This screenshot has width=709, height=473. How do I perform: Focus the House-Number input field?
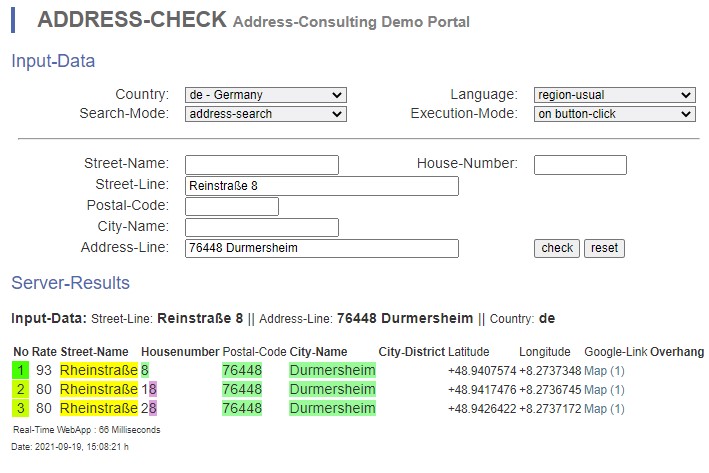point(580,165)
